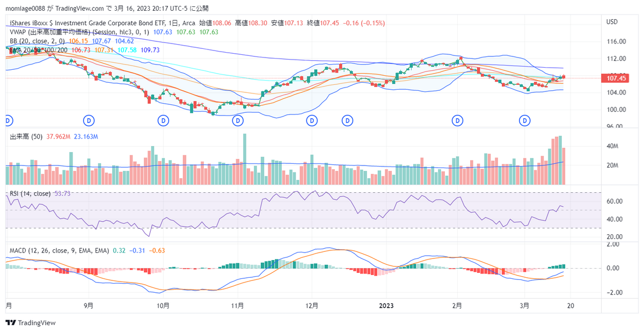Click the 2.00 MACD axis label
This screenshot has width=644, height=332.
click(x=612, y=244)
